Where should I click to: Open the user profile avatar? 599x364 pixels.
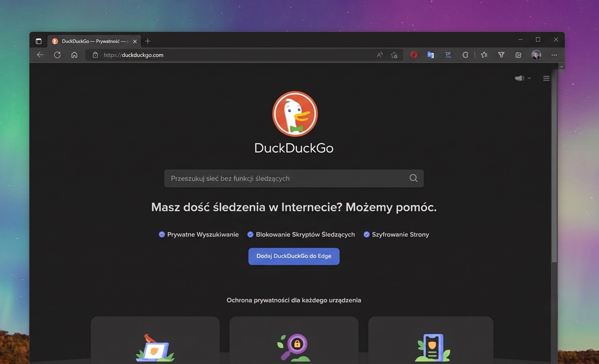(x=536, y=55)
